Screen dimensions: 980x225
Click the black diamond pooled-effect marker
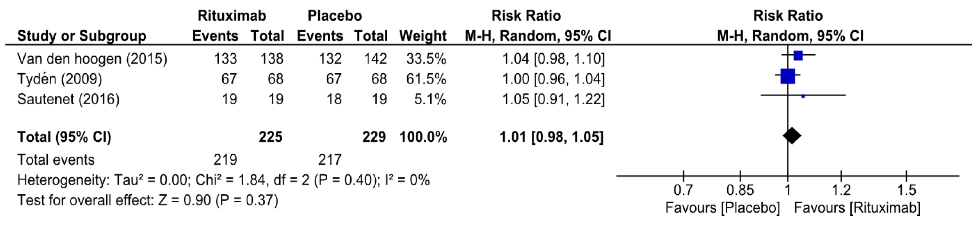792,135
